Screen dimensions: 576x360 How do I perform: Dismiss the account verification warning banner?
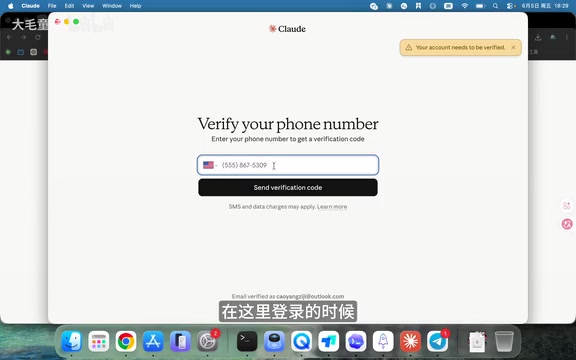pos(513,47)
